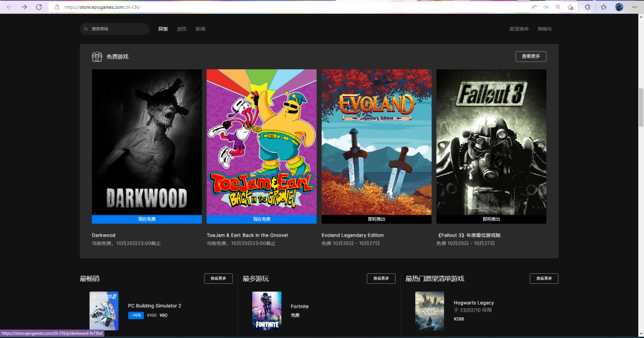Open the browser profile avatar
Screen dimensions: 644x338
pos(619,7)
